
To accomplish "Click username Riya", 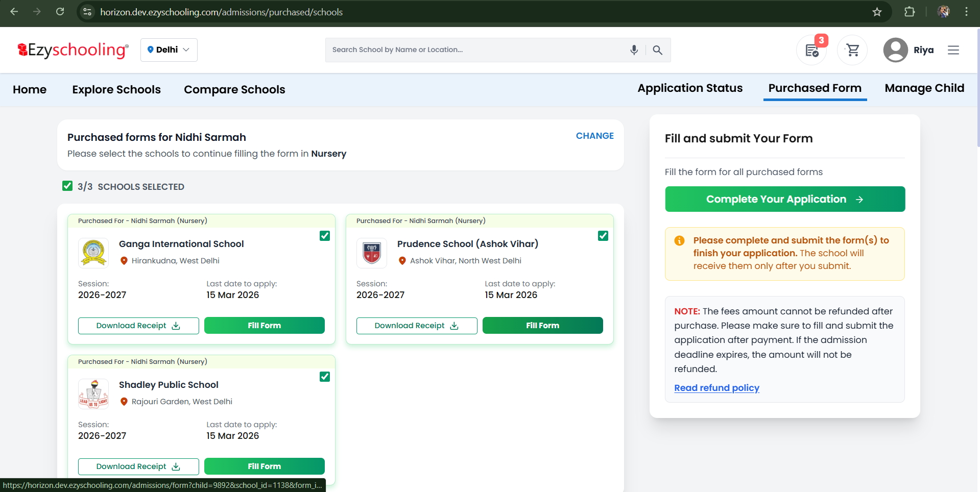I will point(923,50).
